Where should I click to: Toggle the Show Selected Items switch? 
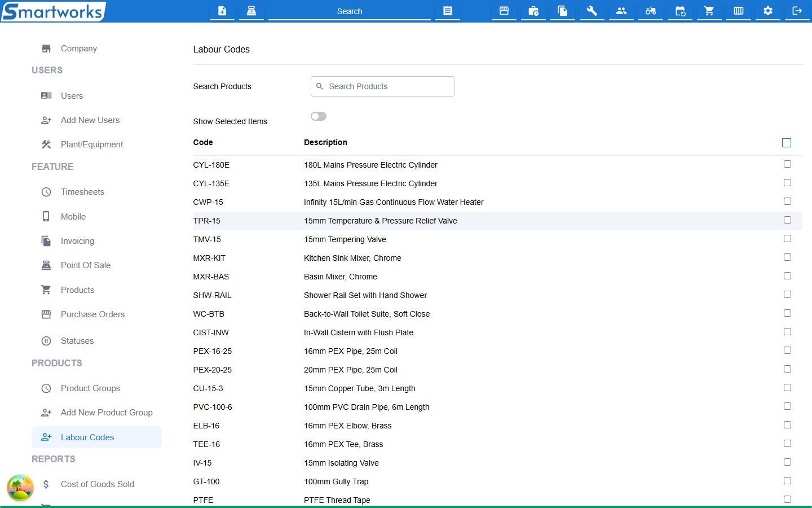[319, 116]
